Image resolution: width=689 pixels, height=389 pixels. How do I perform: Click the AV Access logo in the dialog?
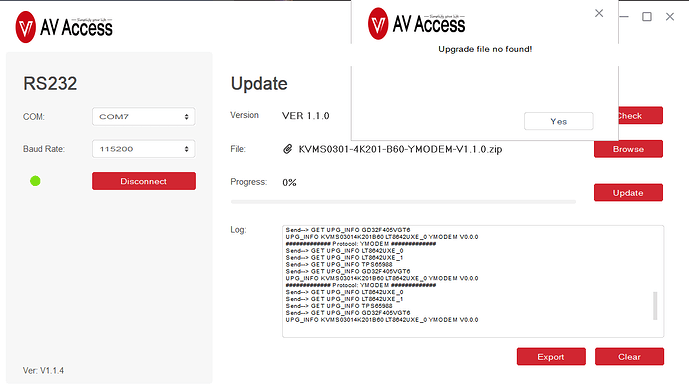click(417, 24)
